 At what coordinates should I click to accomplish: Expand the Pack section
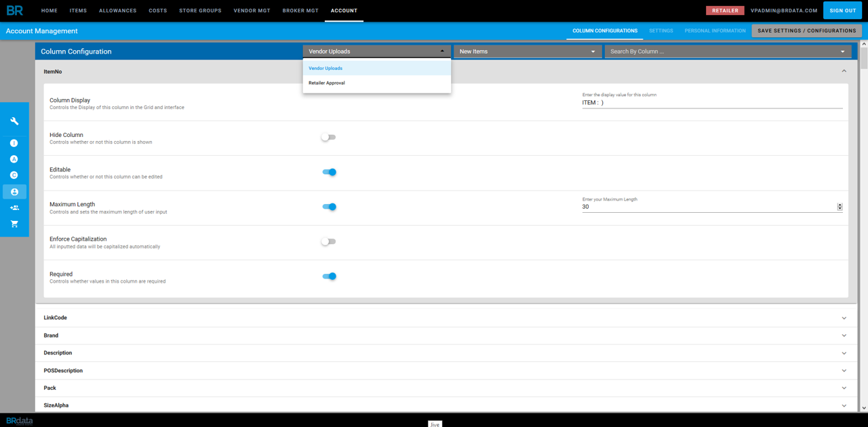(x=446, y=388)
